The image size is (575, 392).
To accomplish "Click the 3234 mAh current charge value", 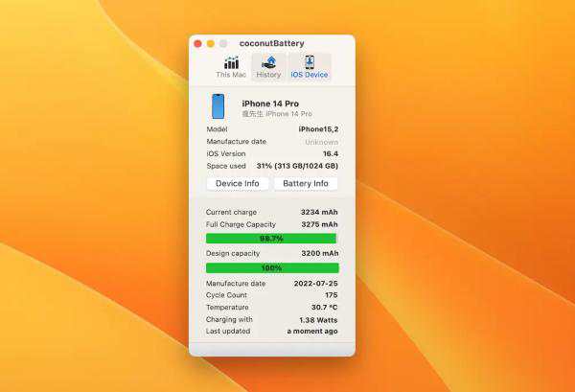I will click(319, 212).
